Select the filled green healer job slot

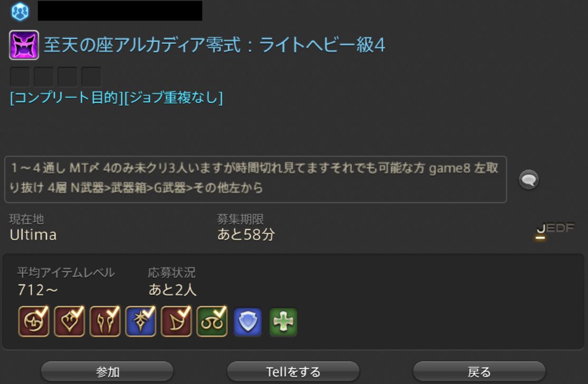pos(212,321)
